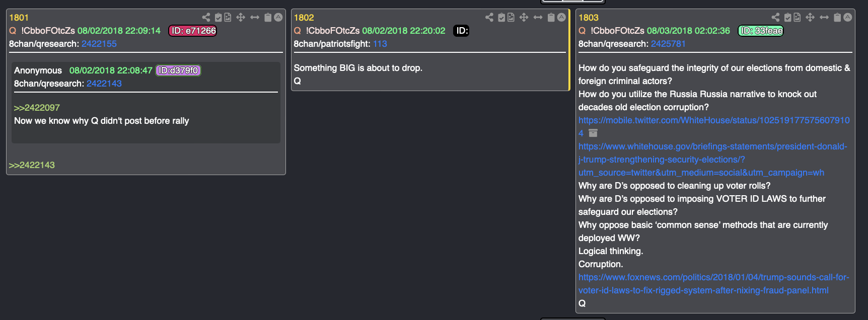Click the !CbboFOtcZs tripcode on post 1802
The image size is (868, 320).
coord(333,31)
